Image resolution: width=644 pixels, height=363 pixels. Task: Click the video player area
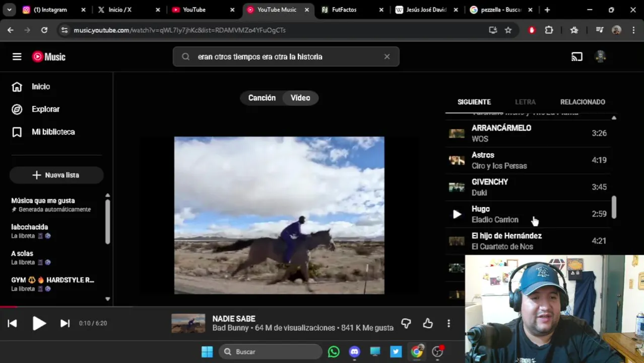pyautogui.click(x=279, y=215)
